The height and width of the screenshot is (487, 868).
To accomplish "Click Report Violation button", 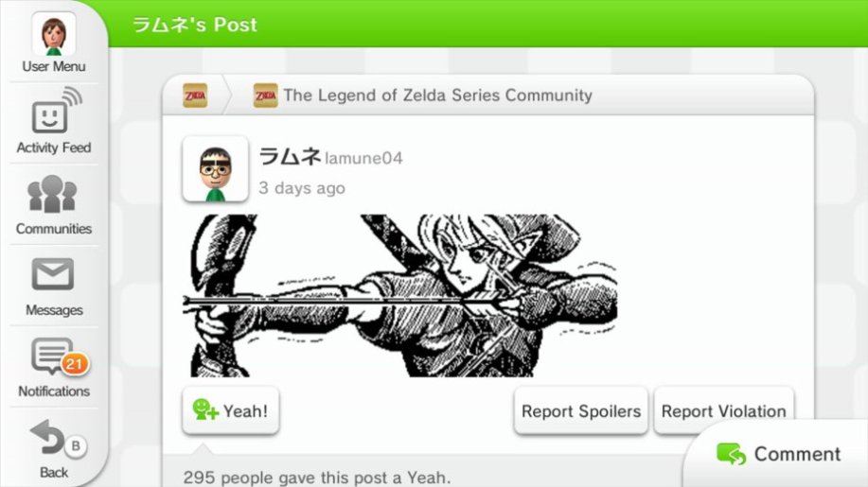I will point(723,410).
